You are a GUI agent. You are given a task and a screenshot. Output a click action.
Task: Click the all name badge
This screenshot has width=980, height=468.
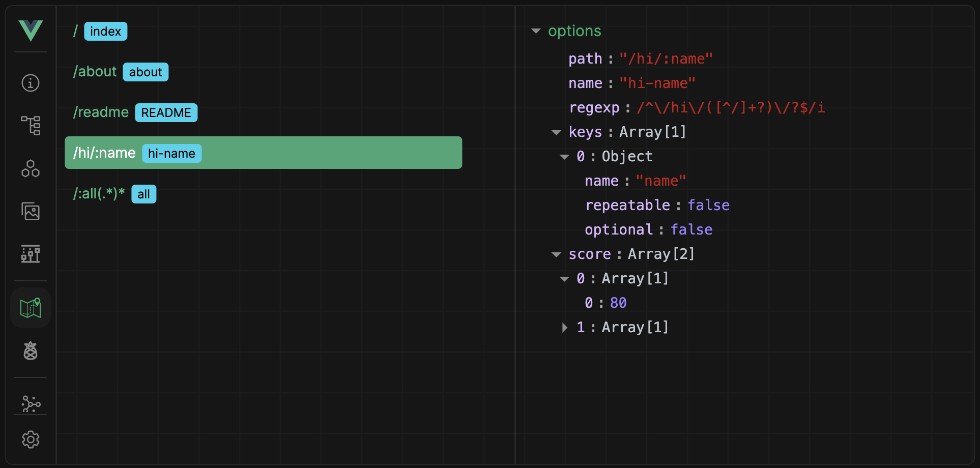pyautogui.click(x=143, y=194)
